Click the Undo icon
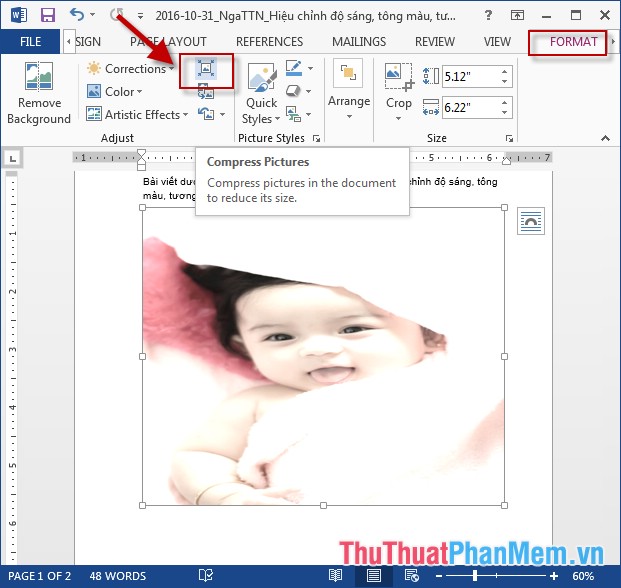 coord(77,15)
